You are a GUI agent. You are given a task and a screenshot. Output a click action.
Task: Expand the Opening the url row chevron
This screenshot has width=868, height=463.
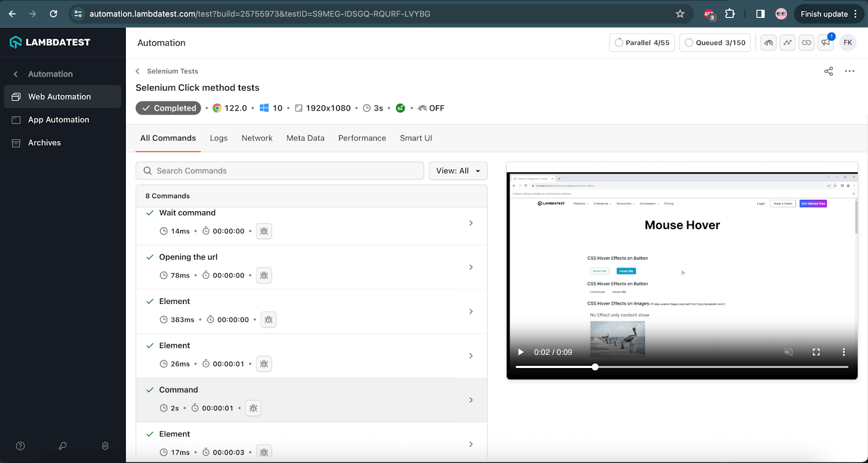[471, 267]
